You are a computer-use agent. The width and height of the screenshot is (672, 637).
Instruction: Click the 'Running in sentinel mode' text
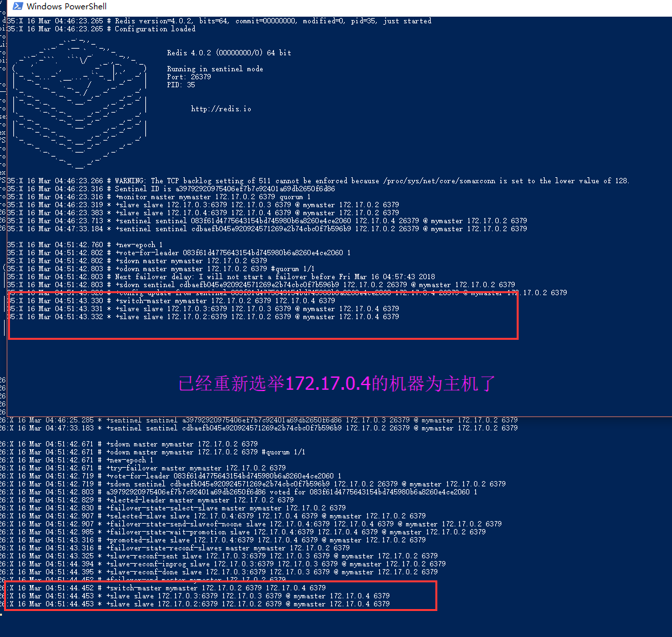point(215,69)
